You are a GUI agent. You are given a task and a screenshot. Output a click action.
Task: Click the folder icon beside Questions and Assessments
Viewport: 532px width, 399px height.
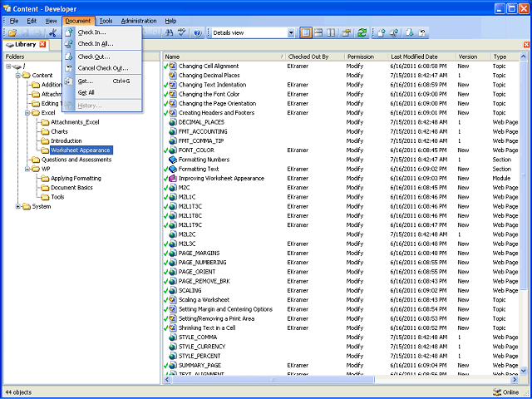click(36, 160)
